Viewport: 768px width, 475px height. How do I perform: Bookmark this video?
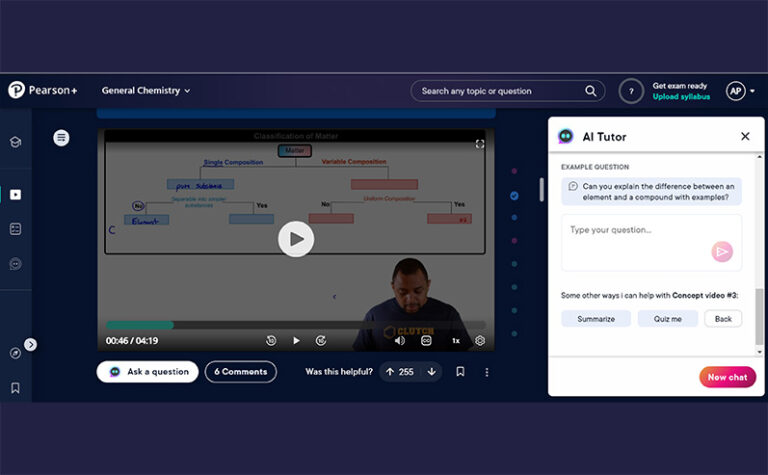[x=460, y=372]
